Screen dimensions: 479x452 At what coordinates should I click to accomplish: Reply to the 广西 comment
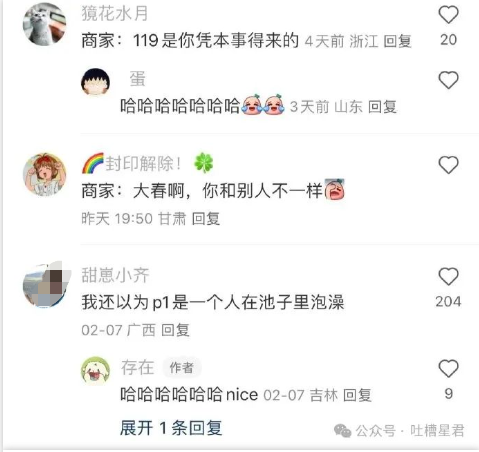point(175,330)
